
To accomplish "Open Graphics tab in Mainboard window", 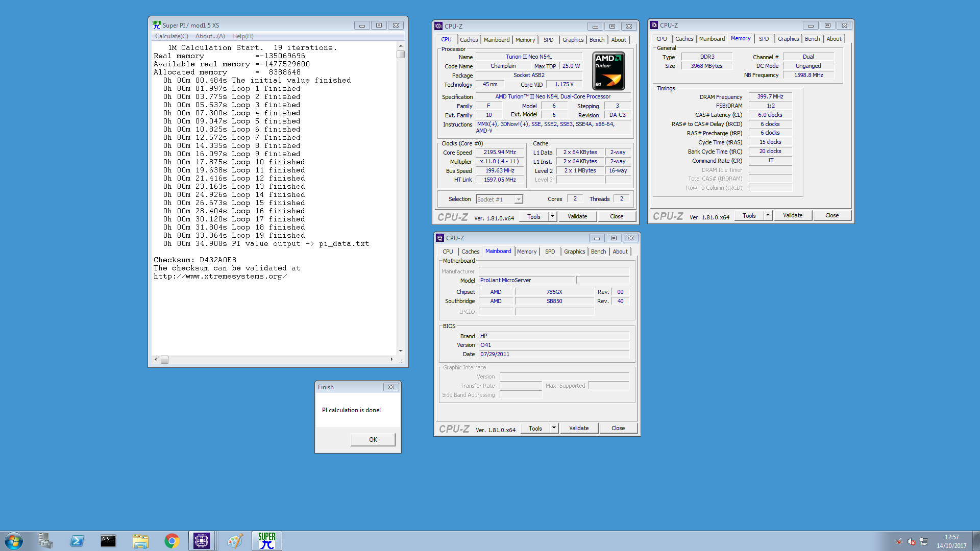I will pyautogui.click(x=574, y=252).
